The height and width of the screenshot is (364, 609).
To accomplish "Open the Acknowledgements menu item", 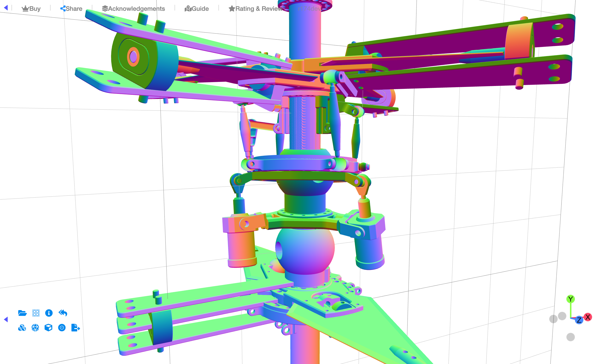I will pos(136,8).
